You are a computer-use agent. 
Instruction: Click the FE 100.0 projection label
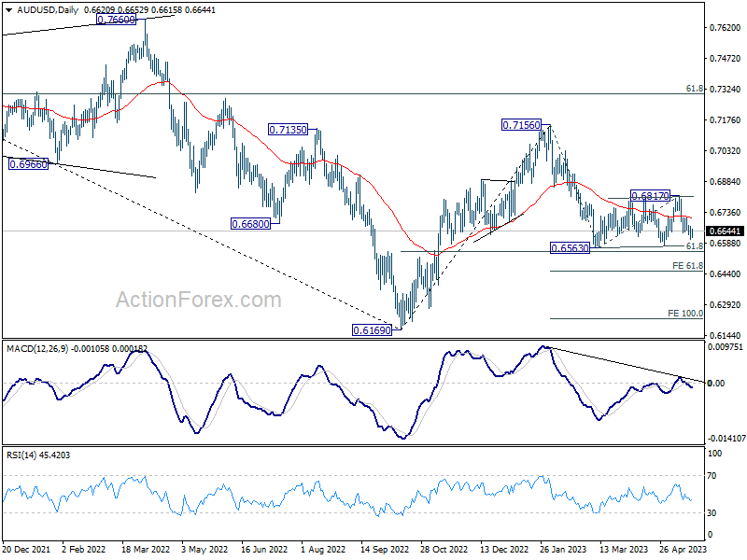(x=685, y=314)
